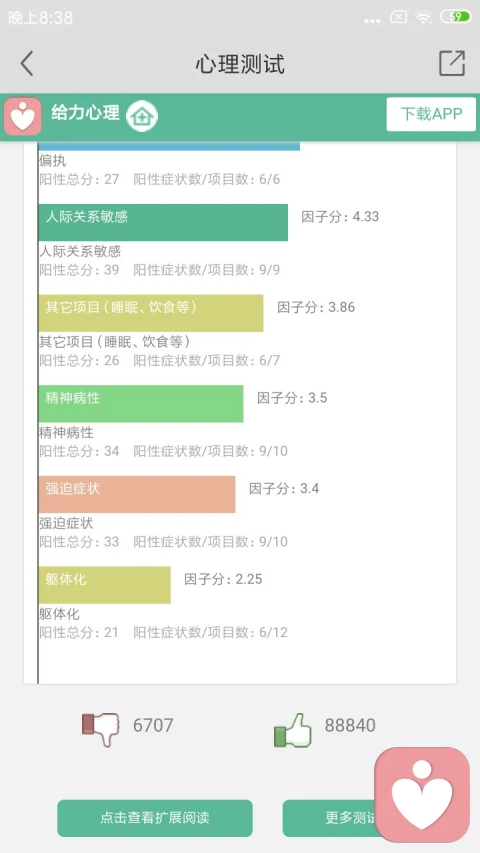Image resolution: width=480 pixels, height=853 pixels.
Task: Tap the thumbs-up icon
Action: pyautogui.click(x=293, y=730)
